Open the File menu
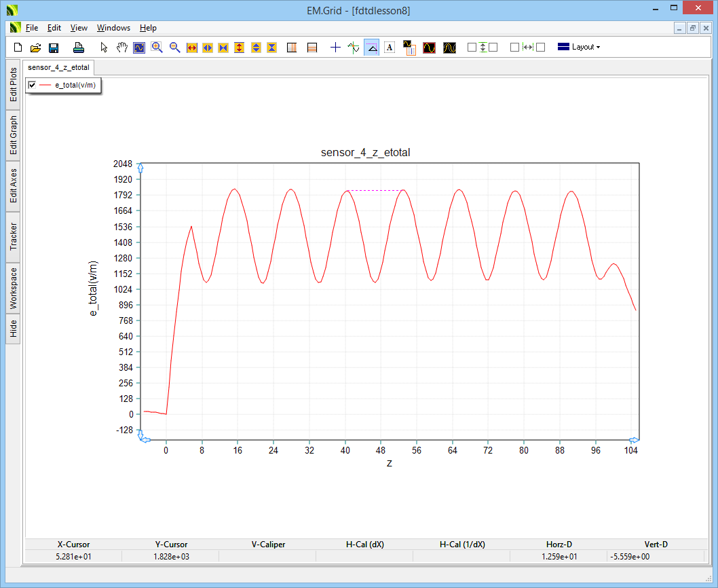The width and height of the screenshot is (718, 588). pyautogui.click(x=32, y=28)
